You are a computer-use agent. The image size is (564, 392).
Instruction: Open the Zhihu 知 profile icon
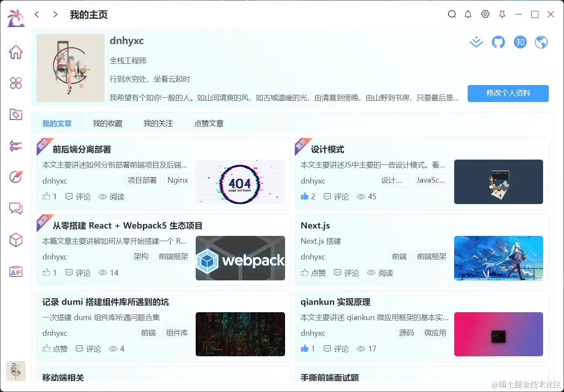(x=520, y=42)
